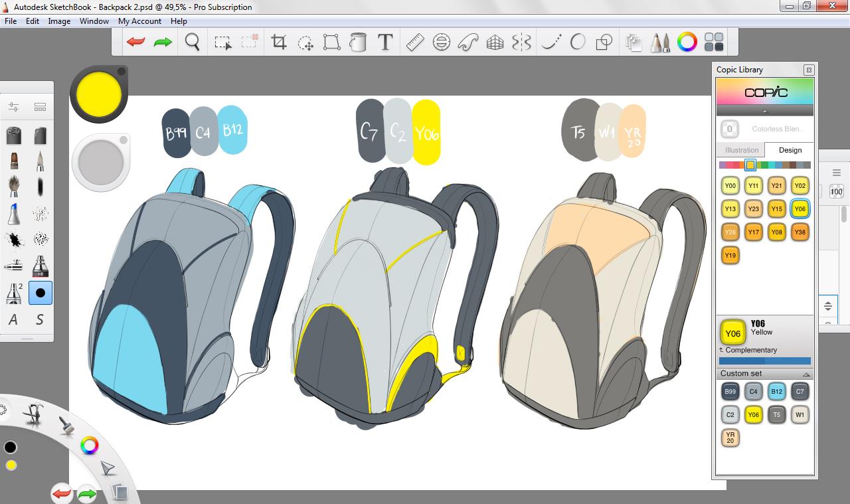This screenshot has height=504, width=850.
Task: Click the Redo arrow in the top toolbar
Action: point(163,42)
